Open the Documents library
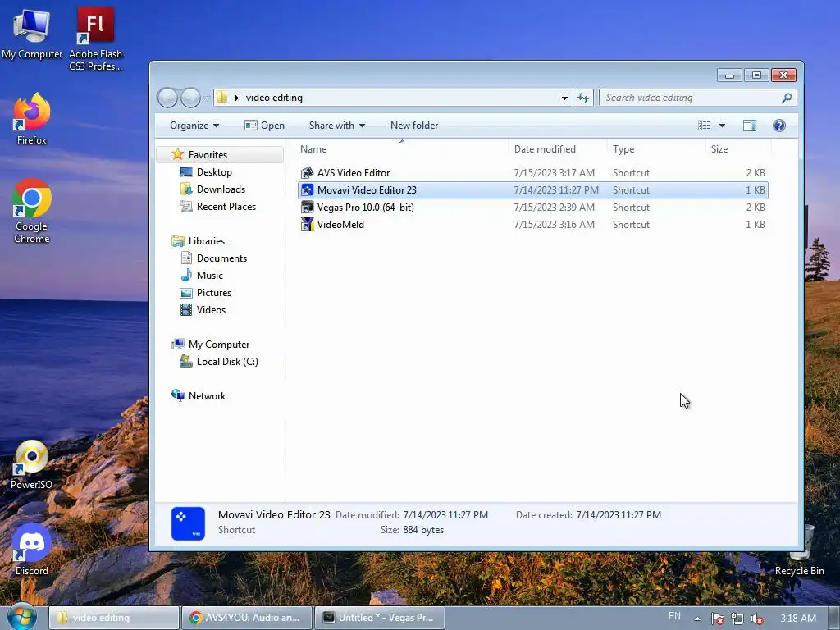This screenshot has width=840, height=630. click(x=221, y=258)
